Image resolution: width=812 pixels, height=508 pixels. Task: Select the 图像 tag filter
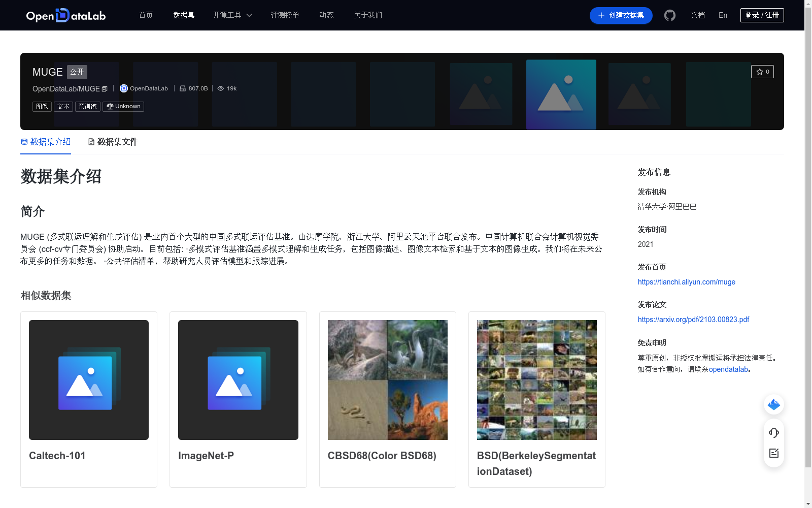coord(42,106)
